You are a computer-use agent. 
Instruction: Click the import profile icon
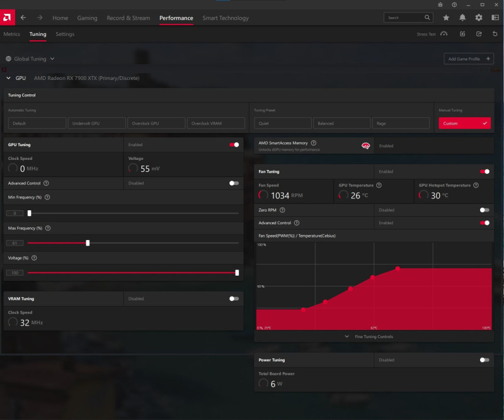(x=462, y=34)
